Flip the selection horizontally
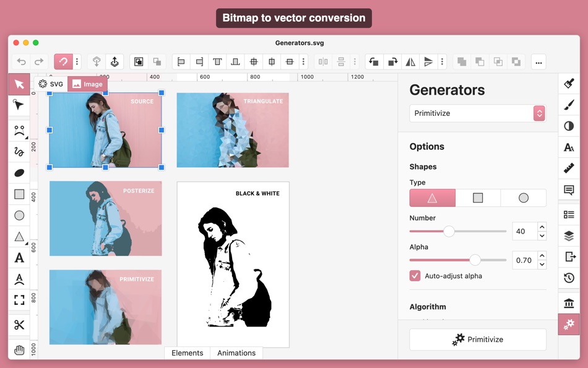Viewport: 588px width, 368px height. (410, 61)
